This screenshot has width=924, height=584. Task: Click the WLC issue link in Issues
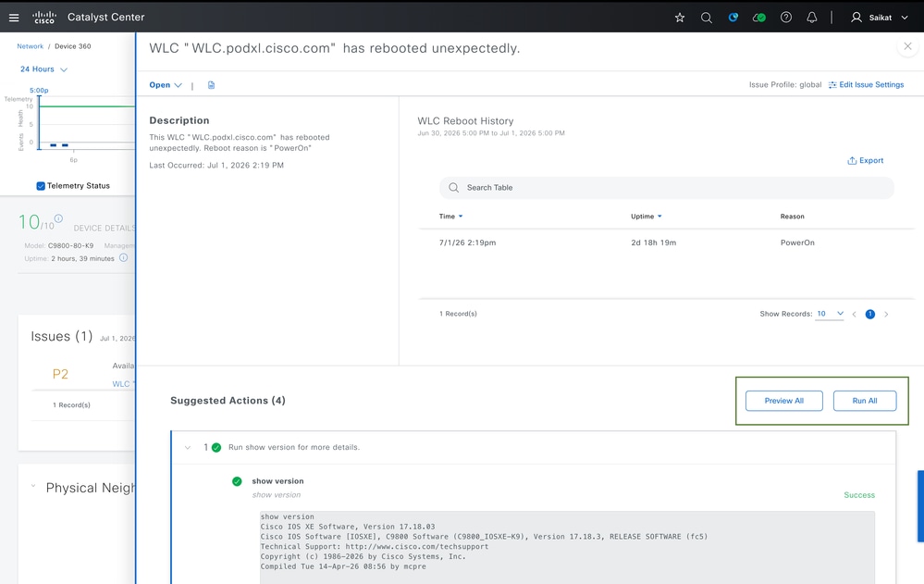click(123, 384)
